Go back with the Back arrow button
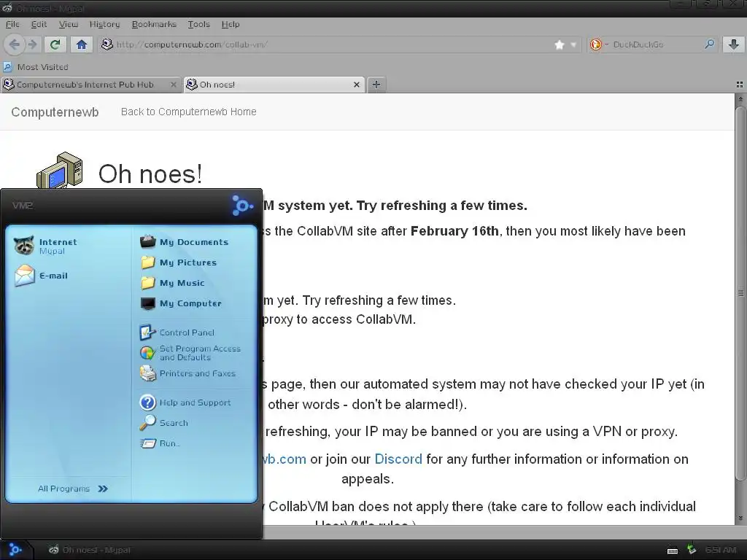 (14, 44)
